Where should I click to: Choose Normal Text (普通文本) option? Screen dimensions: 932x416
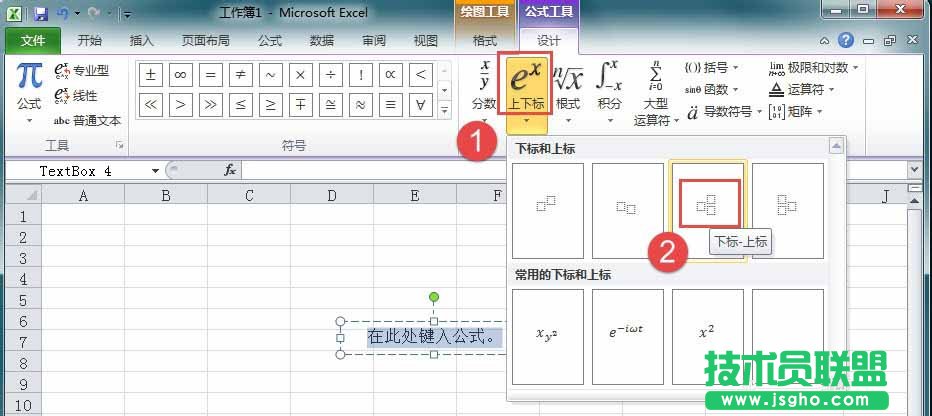coord(87,121)
